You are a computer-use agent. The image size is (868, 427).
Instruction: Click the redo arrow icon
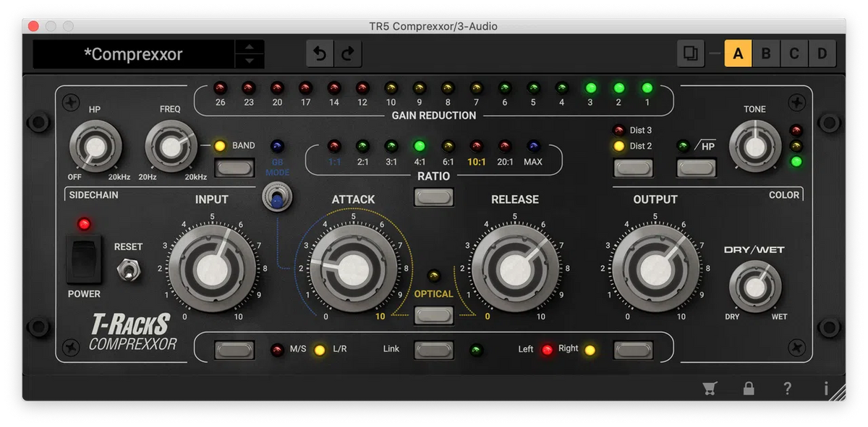pos(347,53)
